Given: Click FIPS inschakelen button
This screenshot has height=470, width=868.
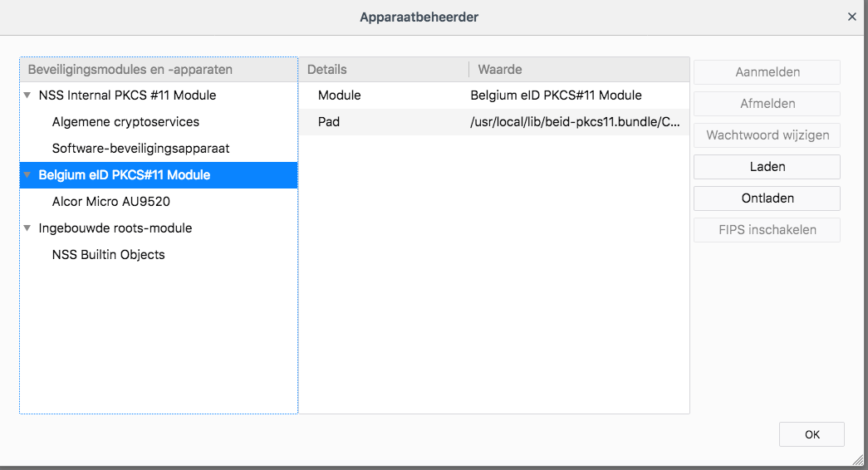Looking at the screenshot, I should 767,230.
